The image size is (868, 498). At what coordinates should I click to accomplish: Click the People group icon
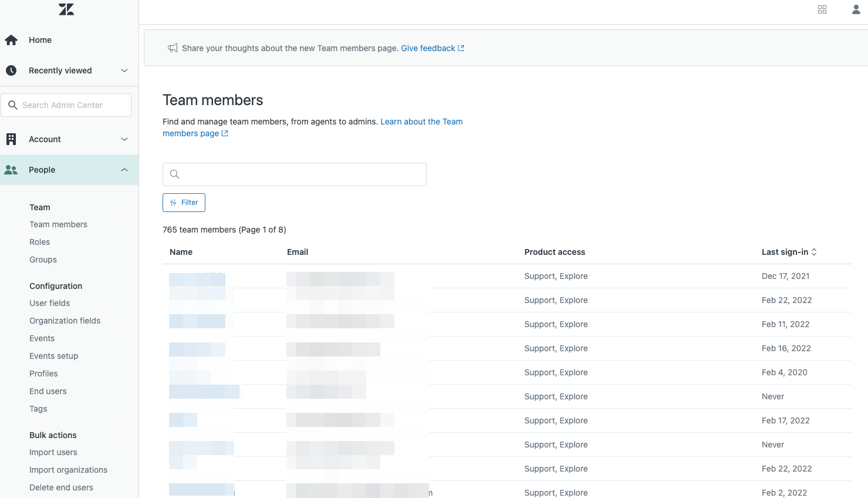tap(11, 170)
